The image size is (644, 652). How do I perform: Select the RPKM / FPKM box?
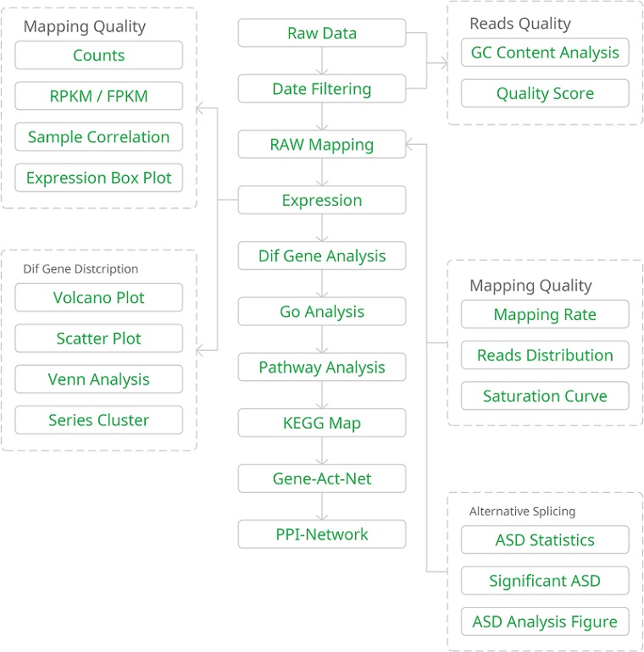(99, 97)
